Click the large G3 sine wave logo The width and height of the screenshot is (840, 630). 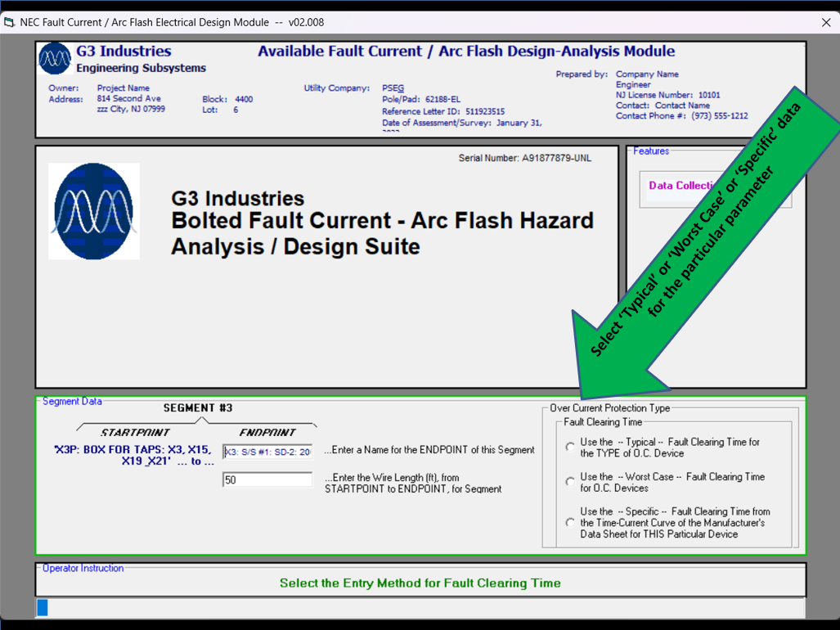click(x=94, y=211)
